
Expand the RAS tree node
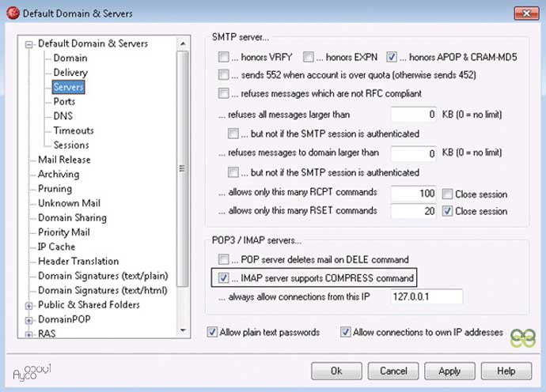29,334
